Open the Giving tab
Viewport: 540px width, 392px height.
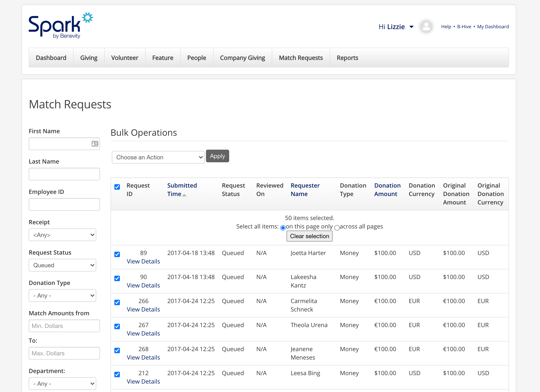pos(89,58)
